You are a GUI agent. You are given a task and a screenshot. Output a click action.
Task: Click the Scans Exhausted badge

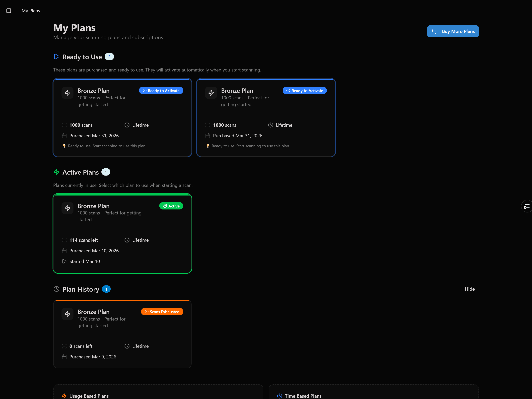[162, 312]
